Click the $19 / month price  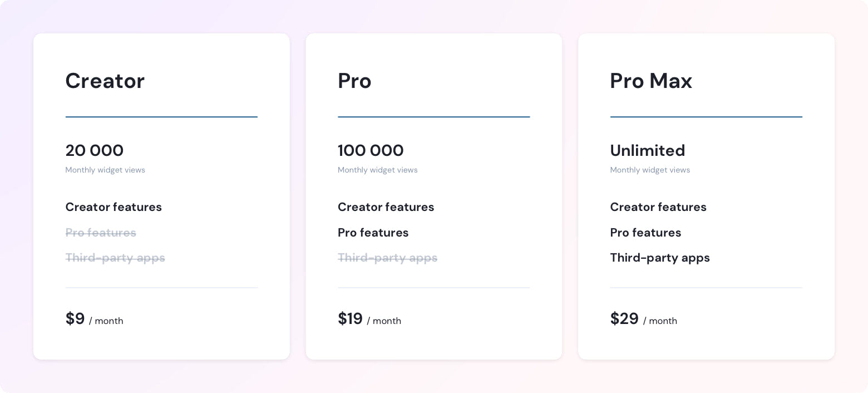[369, 319]
